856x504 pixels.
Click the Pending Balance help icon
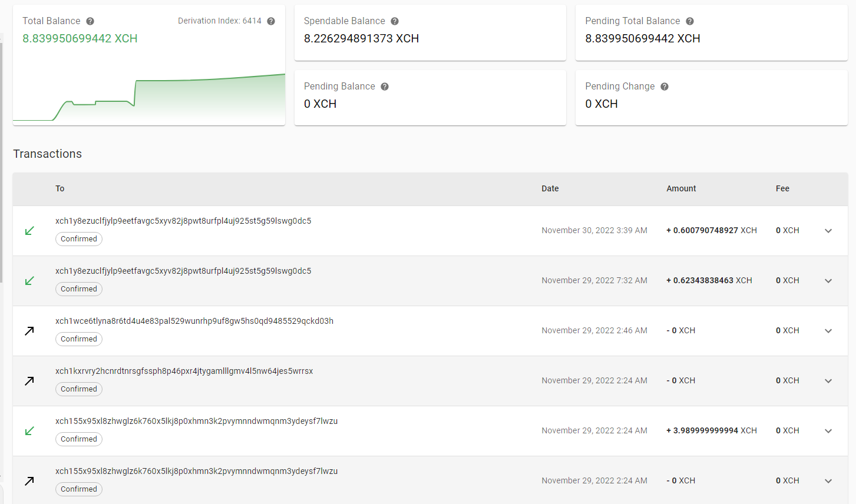[385, 87]
